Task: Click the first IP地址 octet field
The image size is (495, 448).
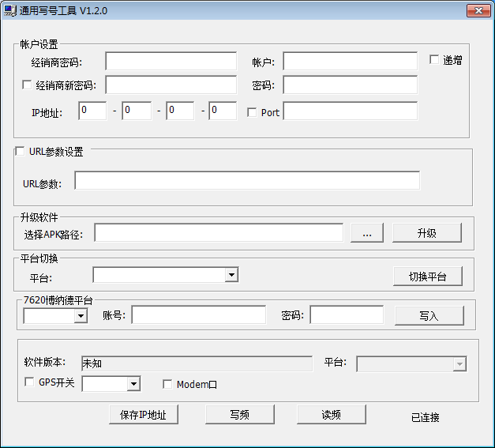Action: coord(92,111)
